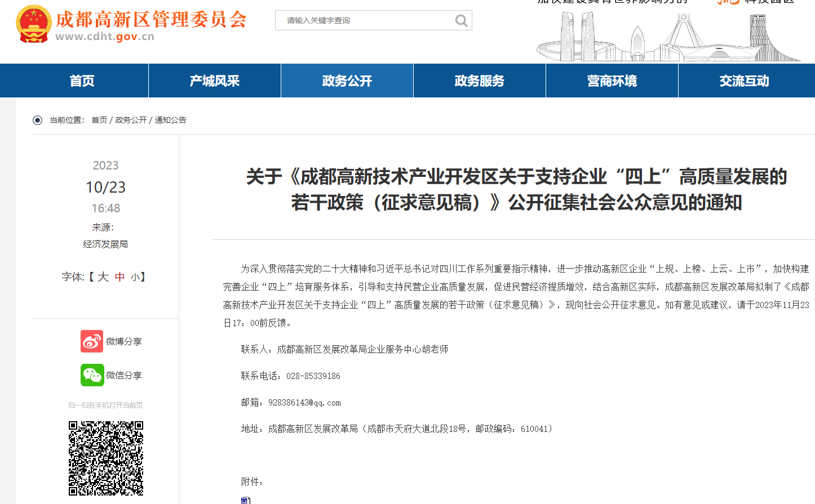Expand the 政务服务 navigation menu
Image resolution: width=815 pixels, height=504 pixels.
point(480,81)
